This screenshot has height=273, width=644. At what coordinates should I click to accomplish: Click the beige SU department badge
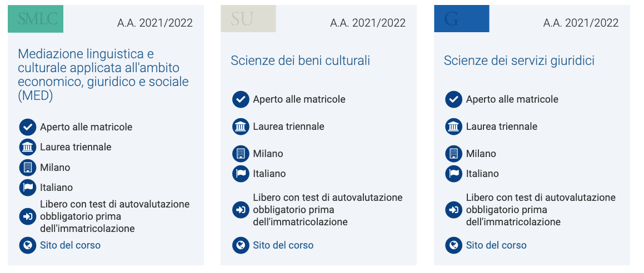coord(248,18)
